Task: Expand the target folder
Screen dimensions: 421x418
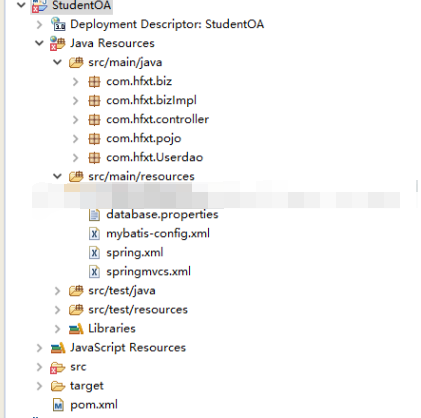Action: click(x=39, y=386)
